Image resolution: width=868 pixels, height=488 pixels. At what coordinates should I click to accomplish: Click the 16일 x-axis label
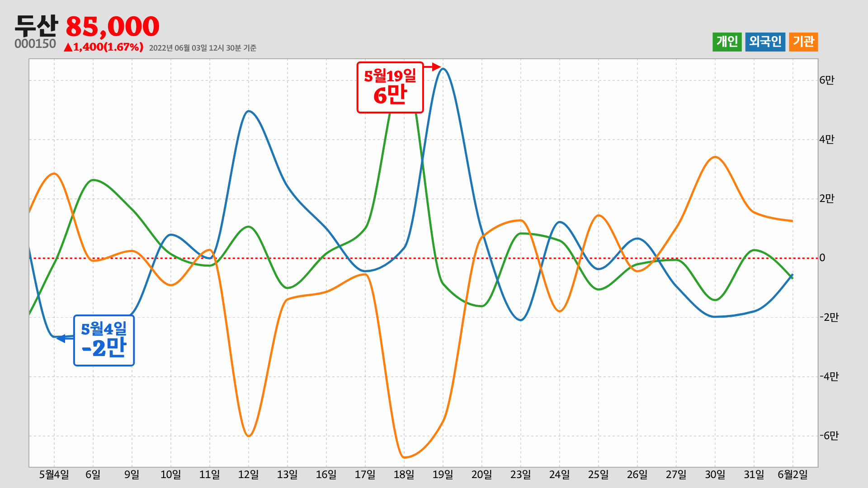pyautogui.click(x=326, y=474)
